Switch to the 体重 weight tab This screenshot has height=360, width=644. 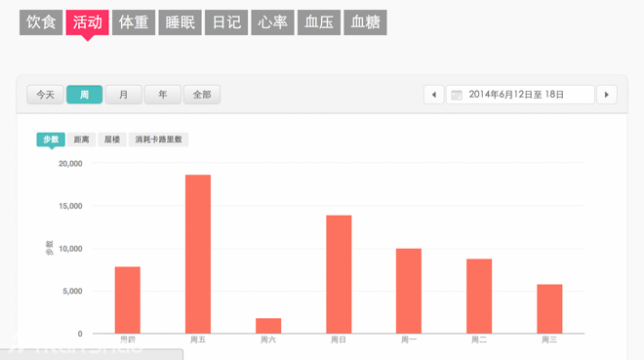pos(134,22)
